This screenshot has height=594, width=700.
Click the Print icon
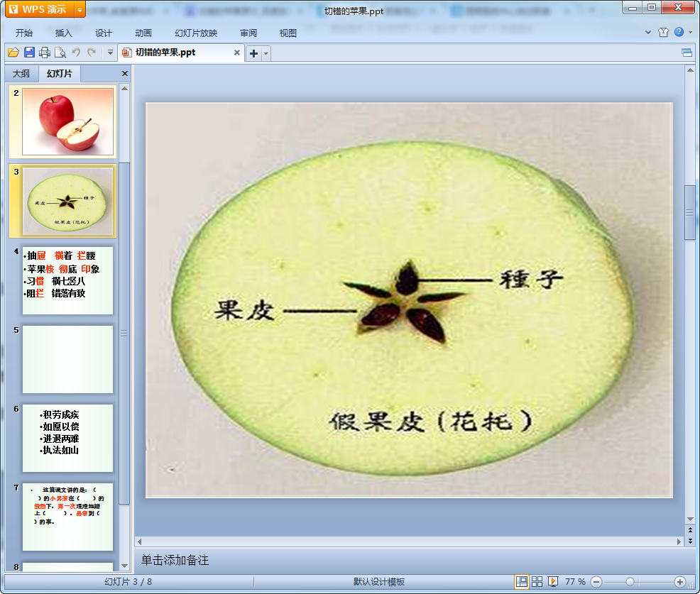pos(45,53)
